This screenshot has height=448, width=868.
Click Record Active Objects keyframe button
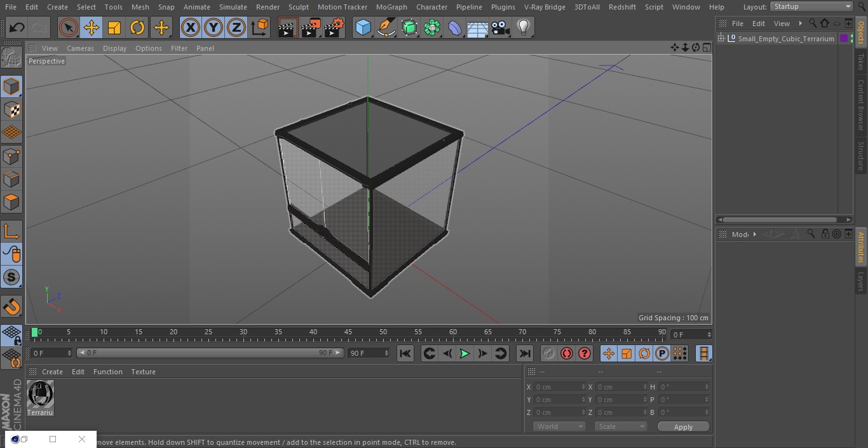point(549,353)
